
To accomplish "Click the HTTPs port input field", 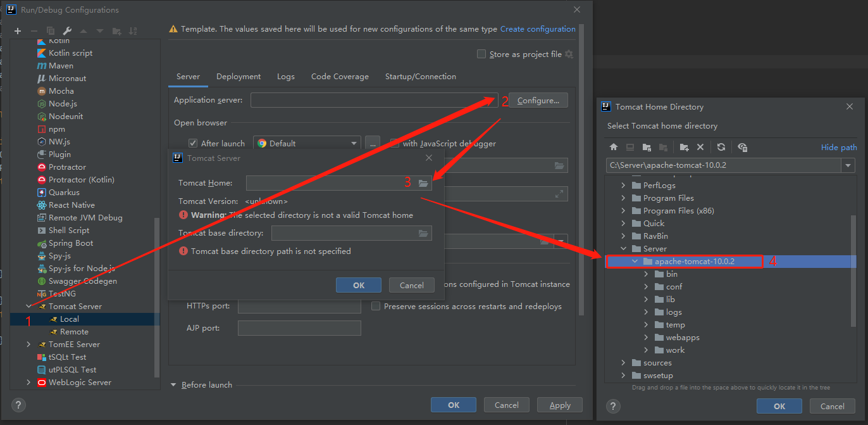I will coord(299,307).
